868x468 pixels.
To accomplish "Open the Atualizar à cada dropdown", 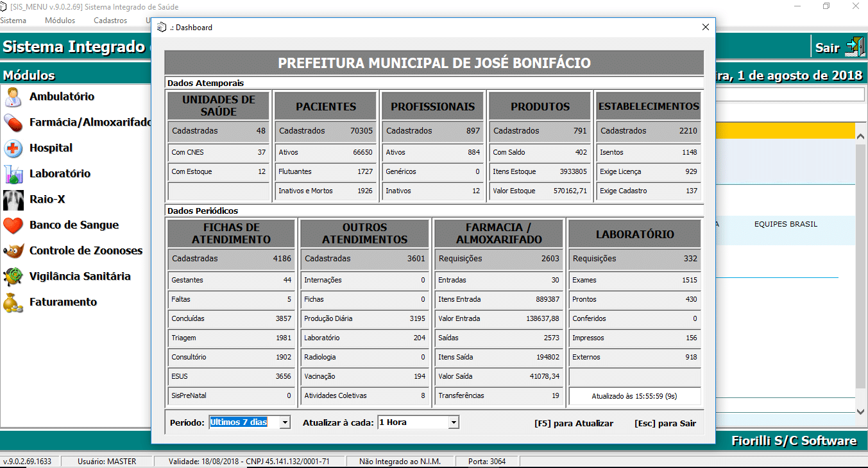I will click(x=454, y=422).
